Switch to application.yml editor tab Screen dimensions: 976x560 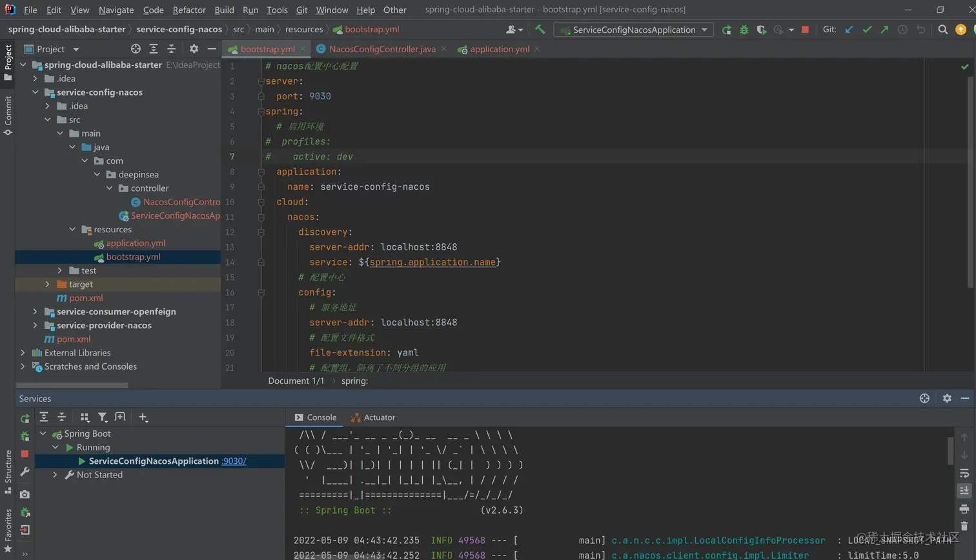point(499,49)
